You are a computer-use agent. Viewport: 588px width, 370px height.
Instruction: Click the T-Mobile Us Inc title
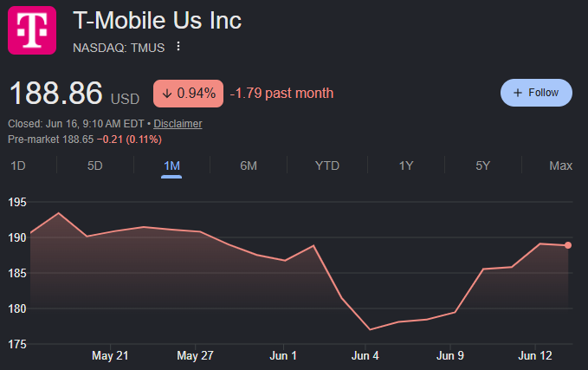click(157, 20)
